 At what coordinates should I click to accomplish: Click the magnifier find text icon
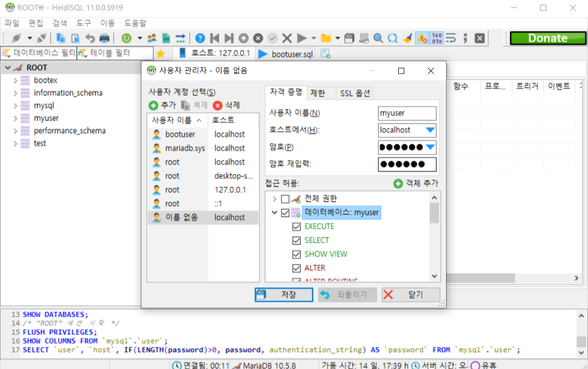(x=378, y=38)
